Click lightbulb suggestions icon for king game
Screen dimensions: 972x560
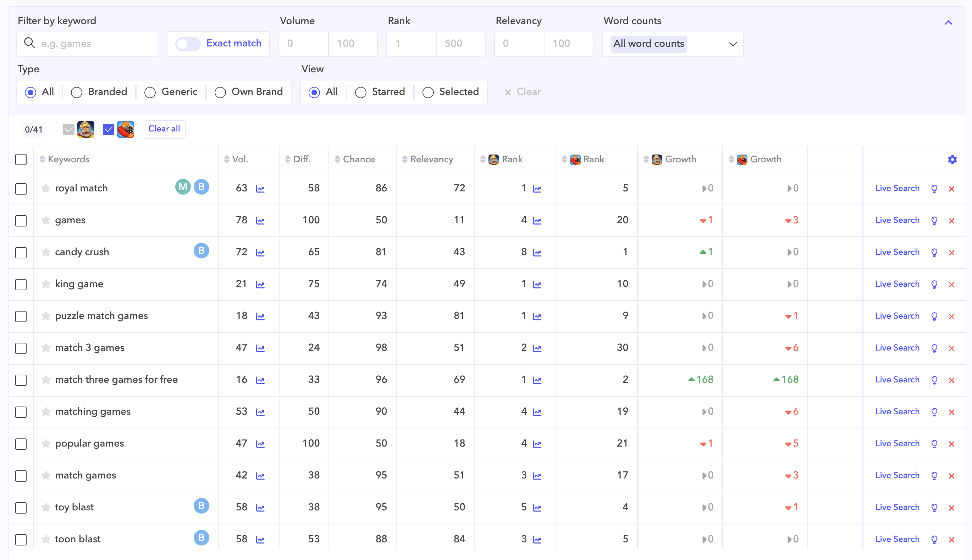tap(934, 284)
